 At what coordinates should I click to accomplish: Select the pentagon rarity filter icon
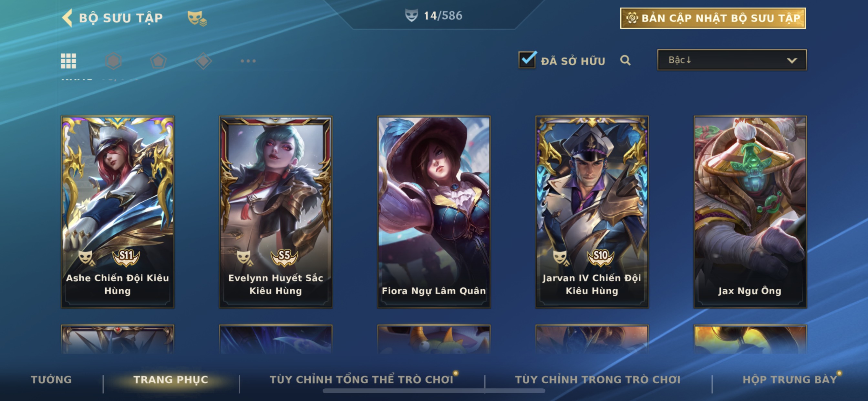click(x=158, y=61)
